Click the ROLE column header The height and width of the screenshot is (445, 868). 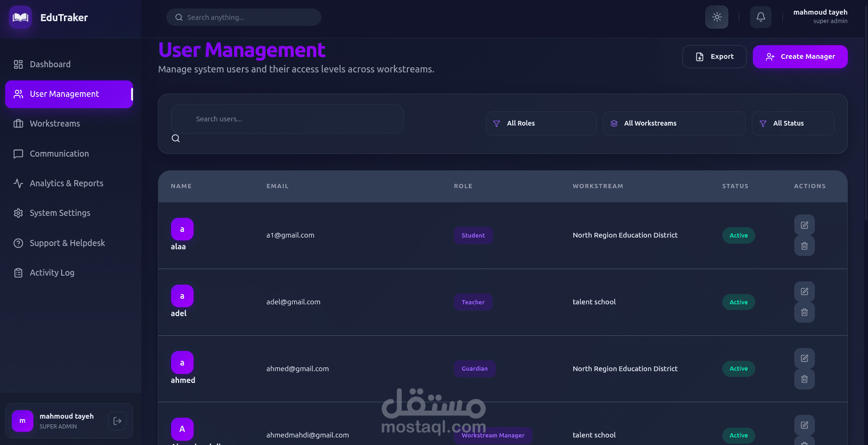(x=463, y=186)
